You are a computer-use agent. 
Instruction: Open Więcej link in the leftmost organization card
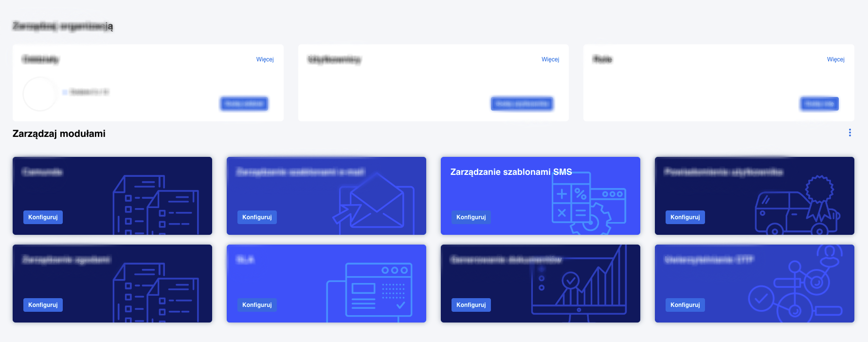click(x=265, y=59)
